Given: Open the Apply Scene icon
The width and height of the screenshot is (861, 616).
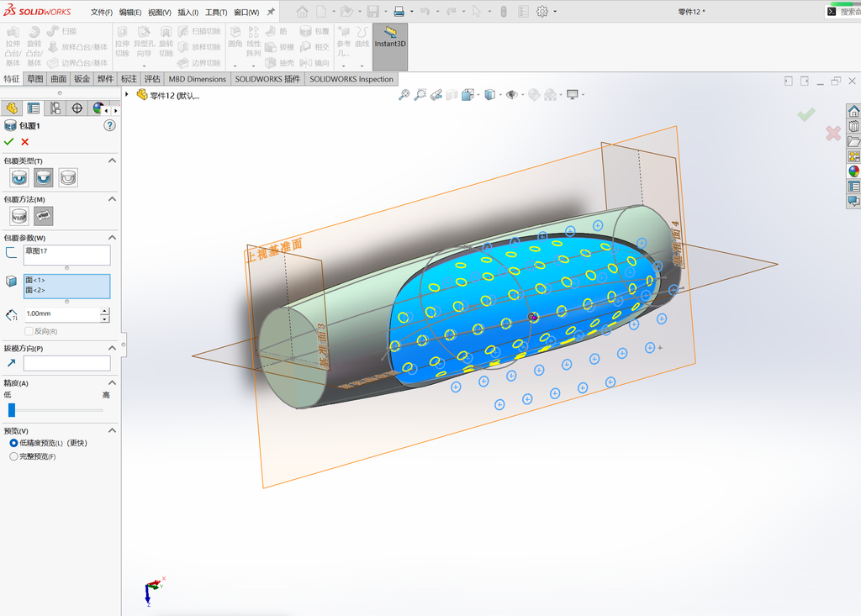Looking at the screenshot, I should [x=550, y=94].
